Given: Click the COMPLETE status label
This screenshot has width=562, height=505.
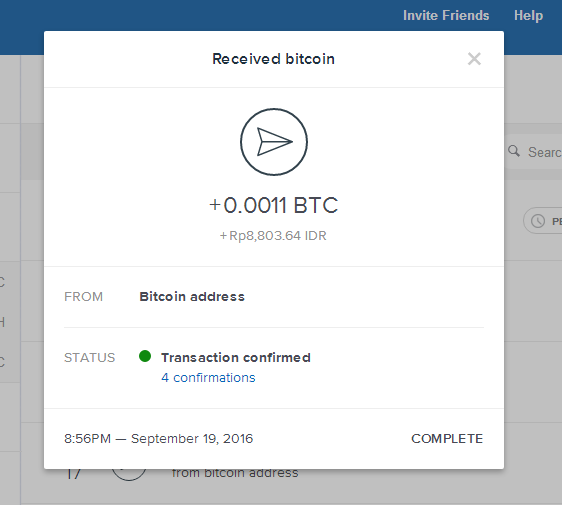Looking at the screenshot, I should click(447, 438).
